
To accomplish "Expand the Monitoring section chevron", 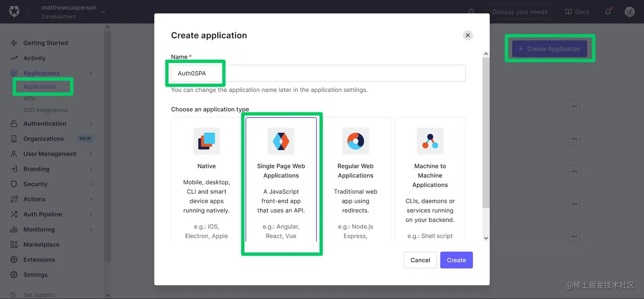I will pyautogui.click(x=91, y=229).
